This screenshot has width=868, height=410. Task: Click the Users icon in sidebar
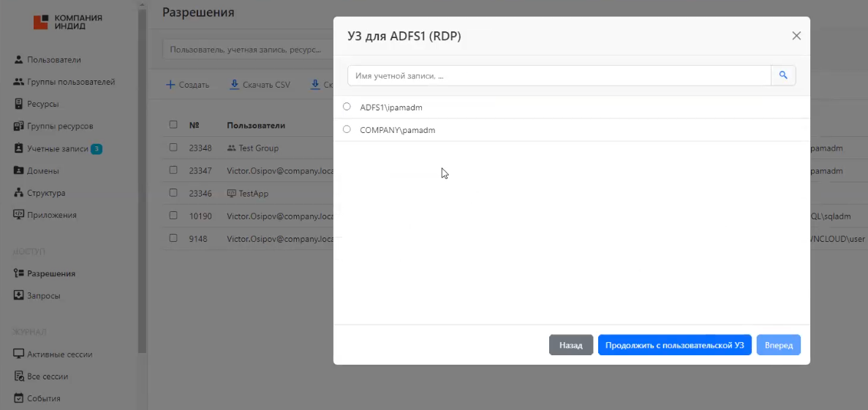[19, 60]
